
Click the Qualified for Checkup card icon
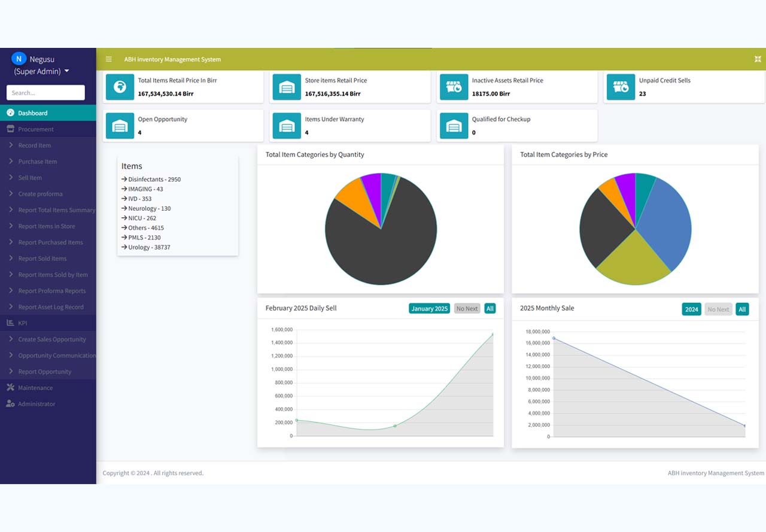pyautogui.click(x=454, y=126)
